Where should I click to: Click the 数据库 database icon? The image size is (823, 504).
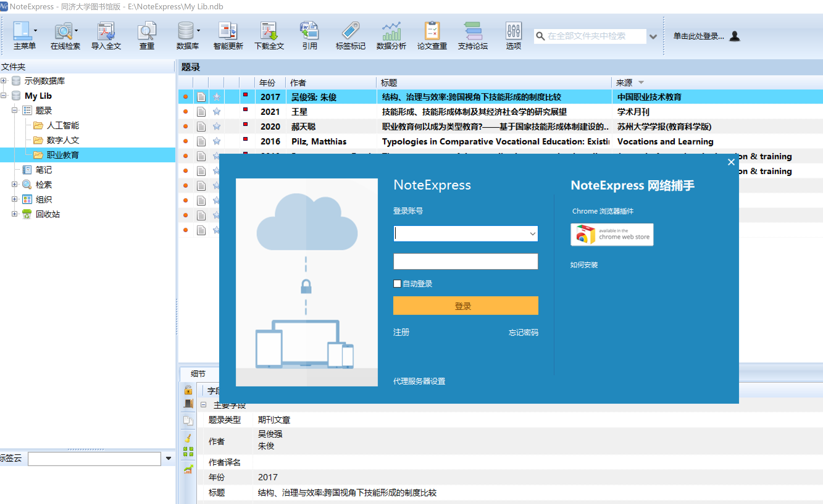(x=185, y=31)
